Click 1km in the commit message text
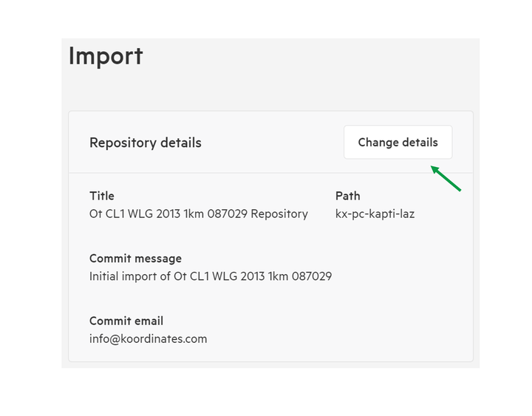 pyautogui.click(x=279, y=276)
